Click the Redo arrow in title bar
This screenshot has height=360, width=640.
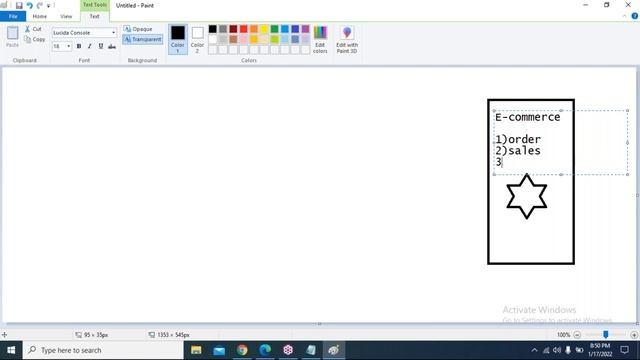40,5
